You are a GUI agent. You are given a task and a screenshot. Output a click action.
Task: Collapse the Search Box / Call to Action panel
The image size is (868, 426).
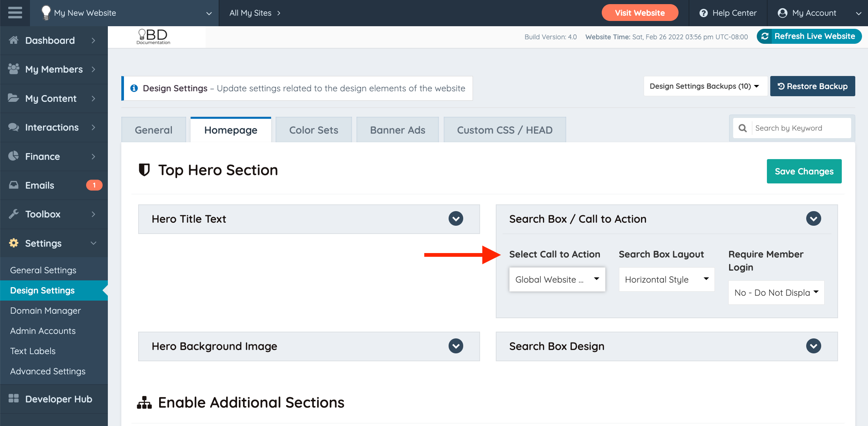click(813, 219)
